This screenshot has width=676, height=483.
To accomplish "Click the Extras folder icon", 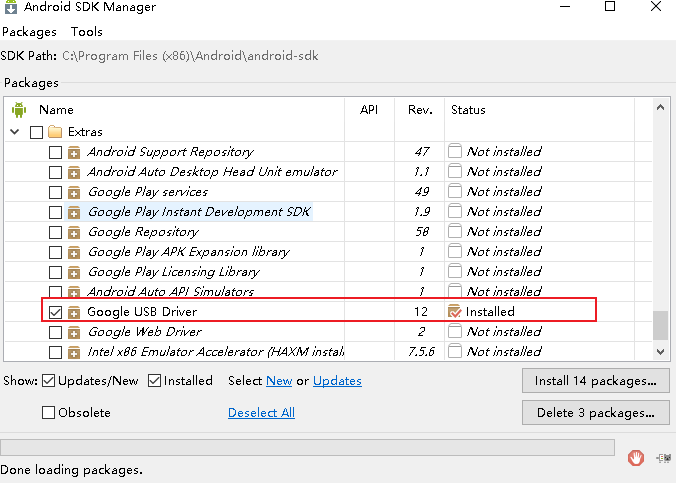I will coord(55,132).
